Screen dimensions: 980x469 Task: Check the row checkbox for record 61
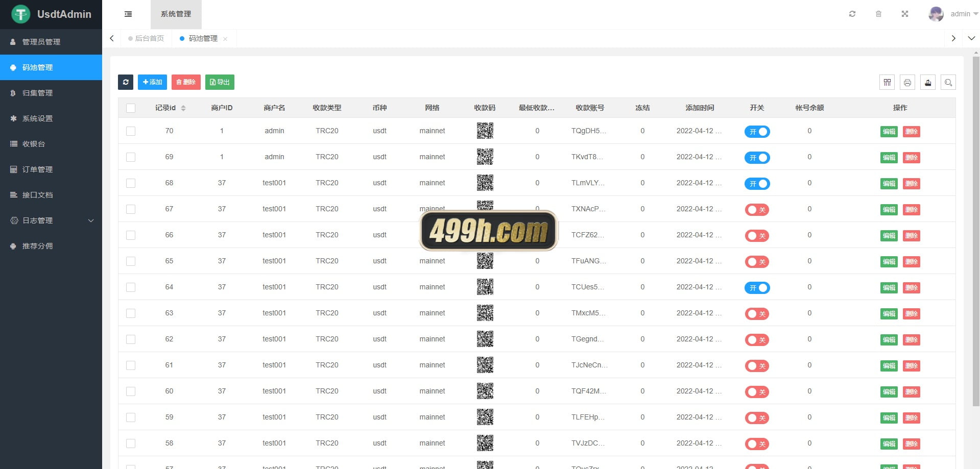tap(131, 365)
